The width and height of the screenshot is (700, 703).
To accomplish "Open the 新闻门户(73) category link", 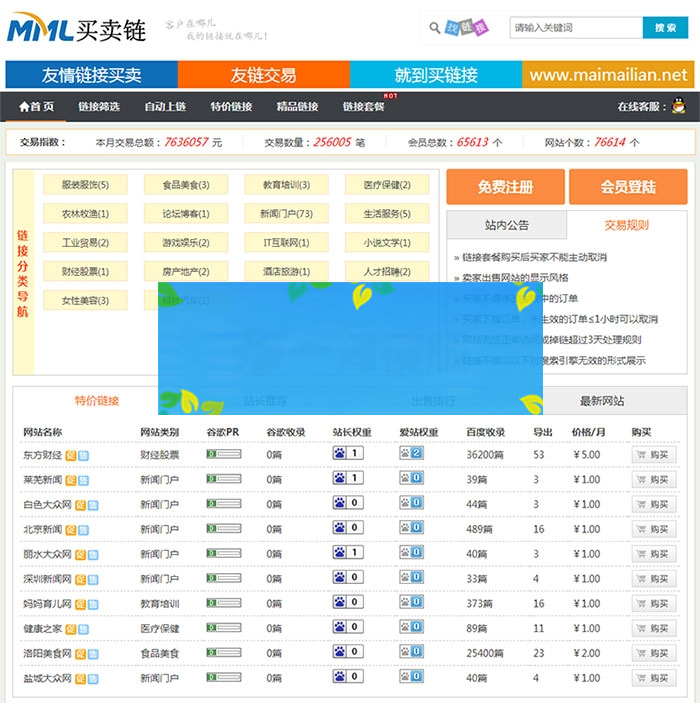I will (x=286, y=213).
